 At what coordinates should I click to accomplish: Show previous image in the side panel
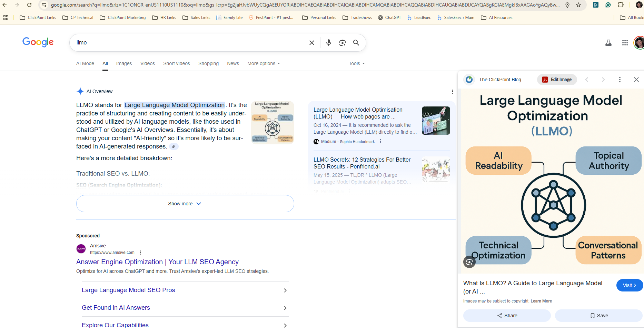click(587, 80)
